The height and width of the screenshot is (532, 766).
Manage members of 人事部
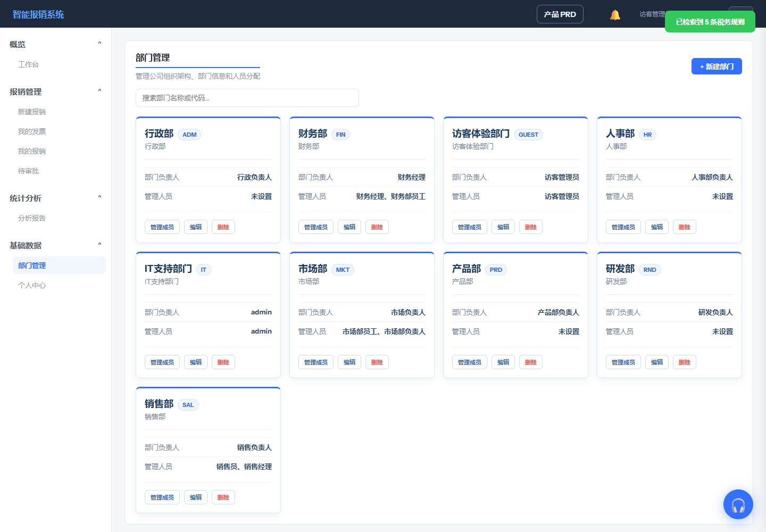coord(623,227)
